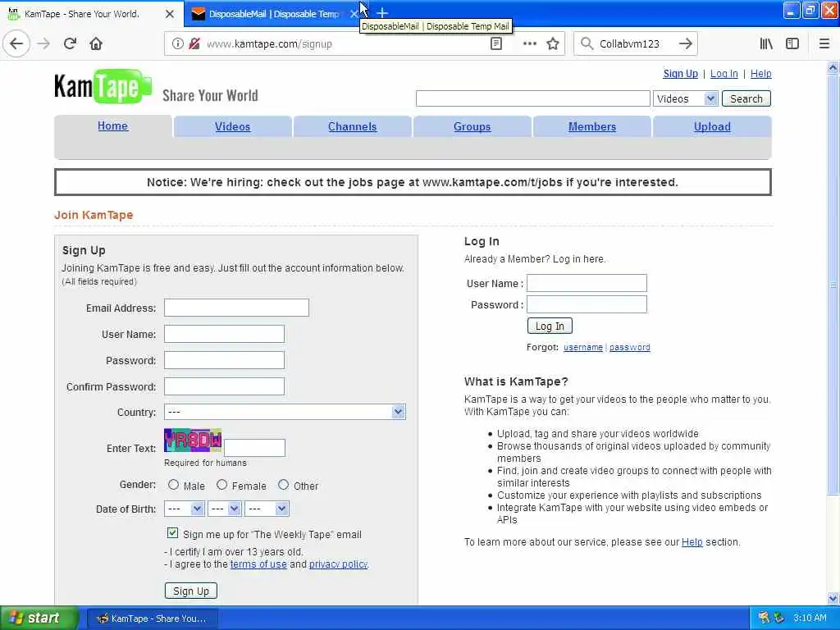Focus the Confirm Password field

pos(224,386)
